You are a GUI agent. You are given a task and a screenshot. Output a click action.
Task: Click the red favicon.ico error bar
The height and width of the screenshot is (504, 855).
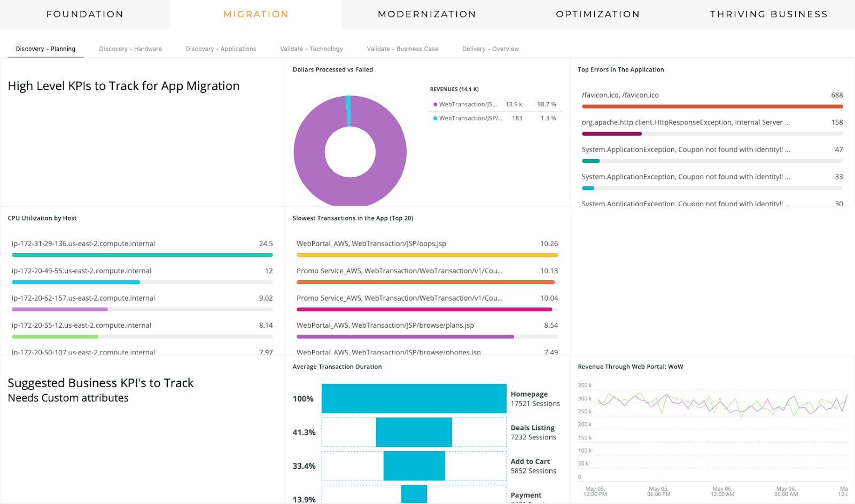pos(712,106)
